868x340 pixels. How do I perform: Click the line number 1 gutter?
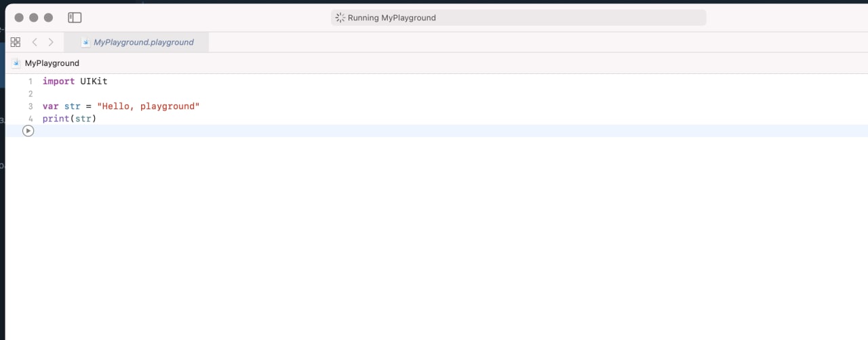(x=30, y=81)
